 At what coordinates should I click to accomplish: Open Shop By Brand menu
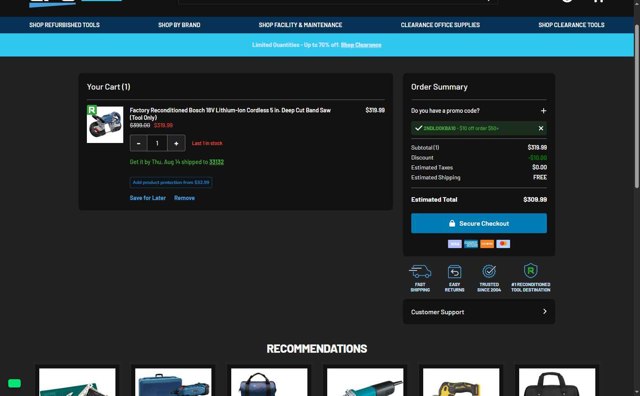tap(179, 25)
